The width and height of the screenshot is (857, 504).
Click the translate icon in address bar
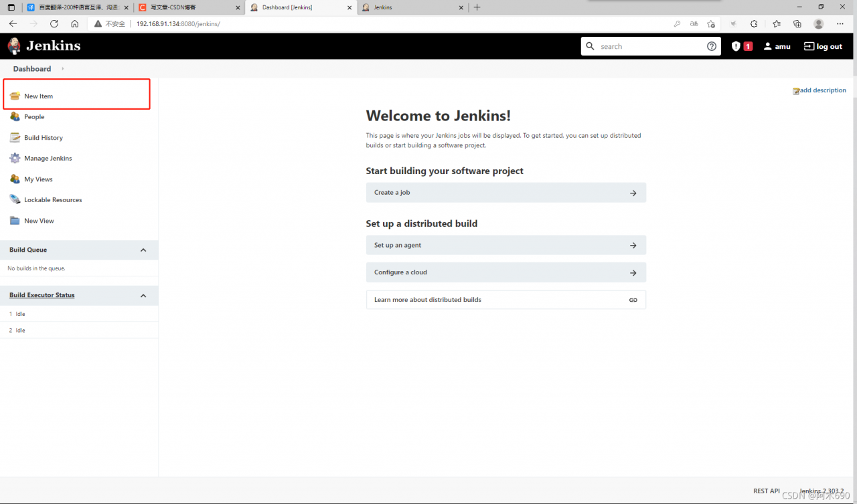point(694,23)
